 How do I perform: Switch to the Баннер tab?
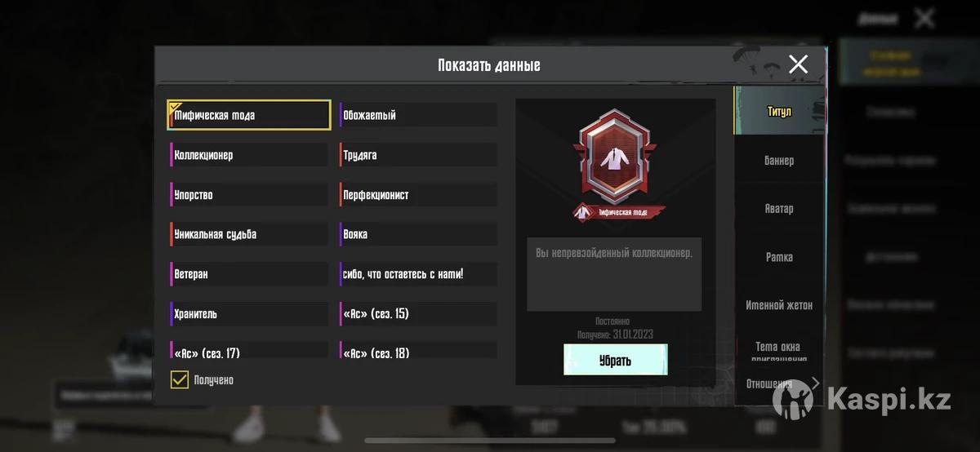click(779, 161)
